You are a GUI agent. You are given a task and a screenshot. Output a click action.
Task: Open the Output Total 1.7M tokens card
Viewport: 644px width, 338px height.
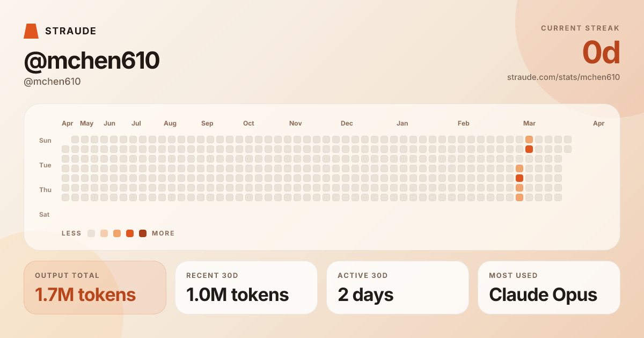tap(95, 288)
